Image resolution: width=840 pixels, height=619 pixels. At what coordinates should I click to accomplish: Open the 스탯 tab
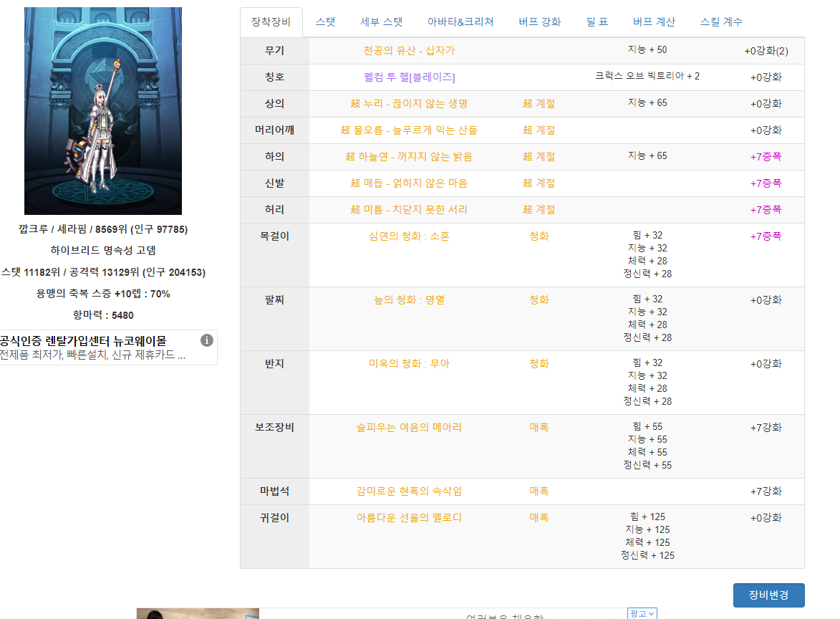click(325, 22)
